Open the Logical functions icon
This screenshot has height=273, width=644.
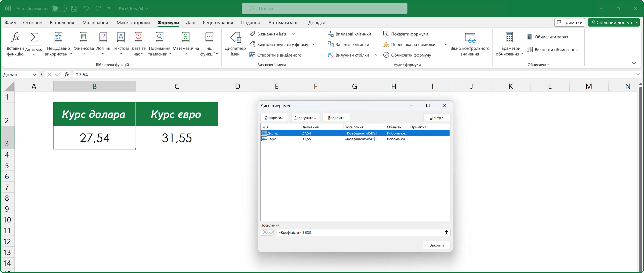coord(103,37)
